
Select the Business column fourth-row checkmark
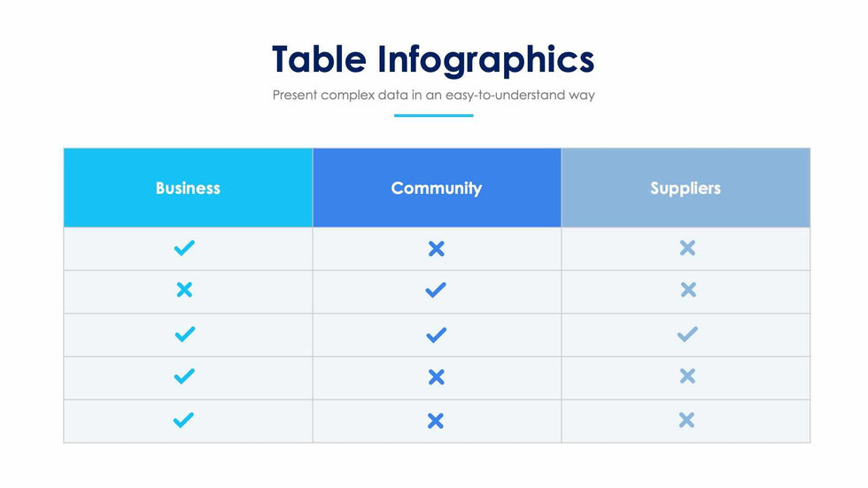(x=184, y=376)
